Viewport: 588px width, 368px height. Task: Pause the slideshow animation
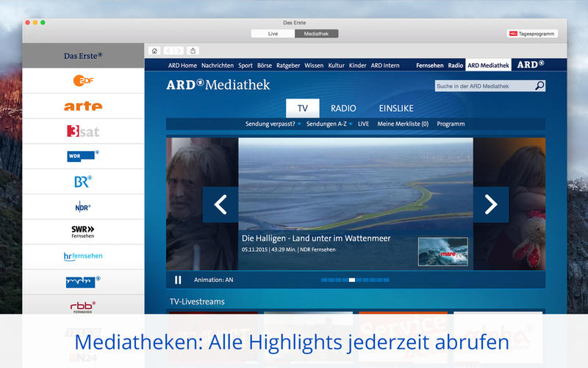pos(178,280)
